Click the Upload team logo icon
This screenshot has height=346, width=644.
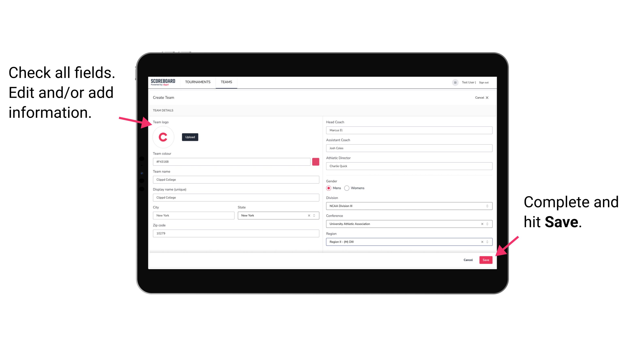(x=189, y=137)
